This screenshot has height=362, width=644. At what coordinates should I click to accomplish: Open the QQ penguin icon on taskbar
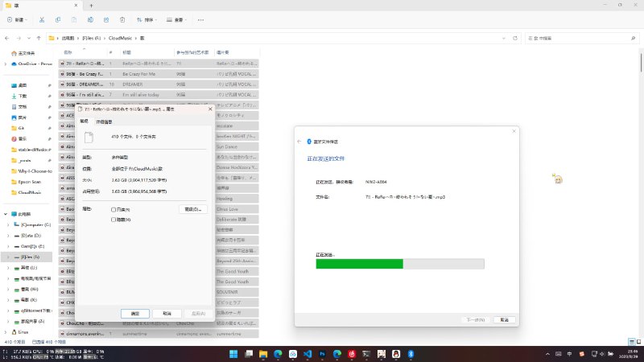pos(396,354)
